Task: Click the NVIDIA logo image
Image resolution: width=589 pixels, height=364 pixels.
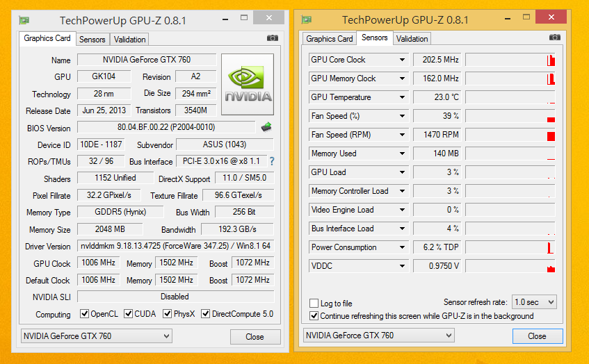Action: 248,85
